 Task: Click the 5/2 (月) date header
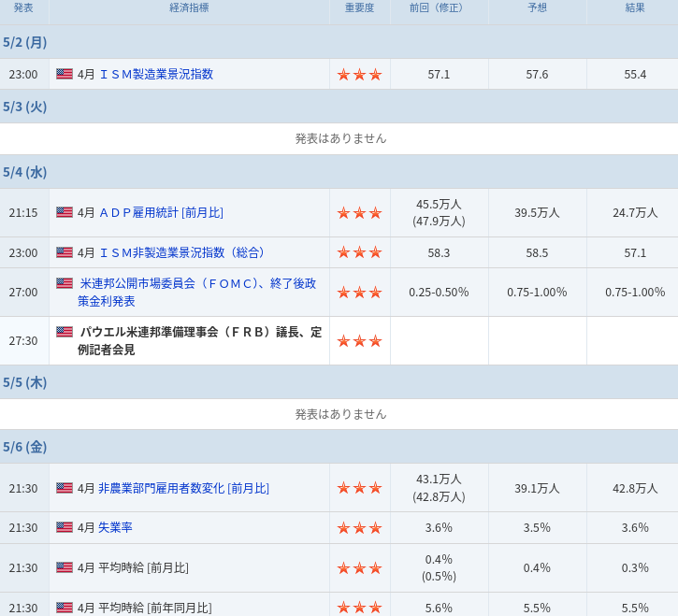click(x=24, y=42)
